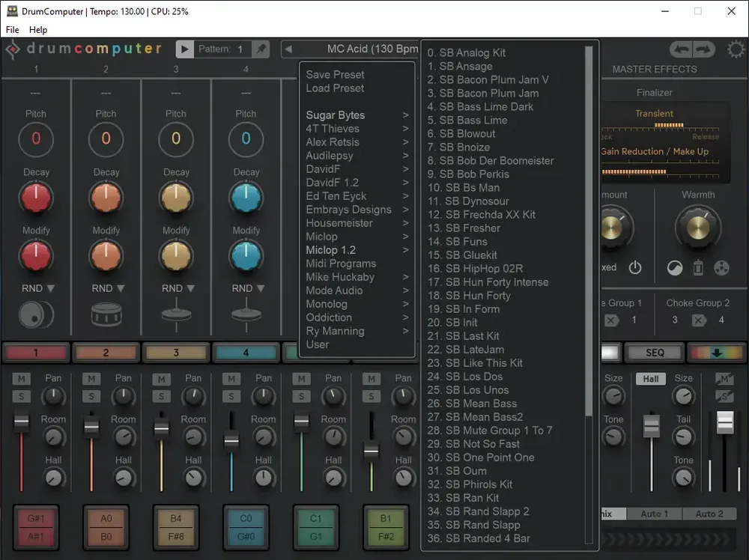Open RND dropdown for channel 4

tap(248, 288)
